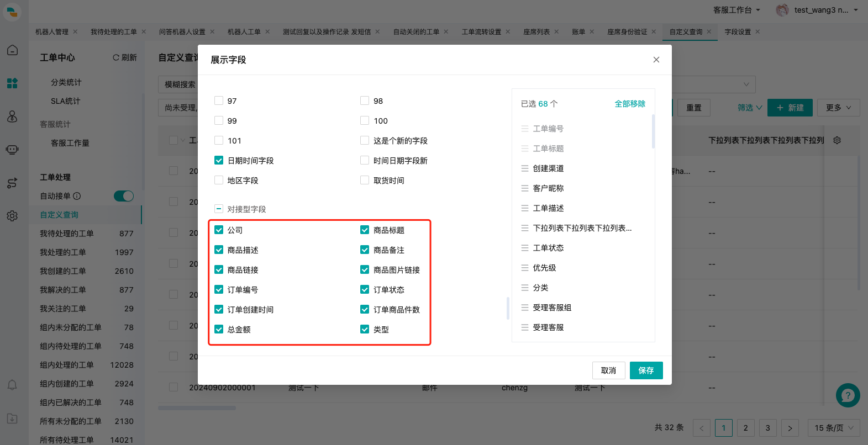Open the settings gear icon in sidebar
The height and width of the screenshot is (445, 868).
12,216
